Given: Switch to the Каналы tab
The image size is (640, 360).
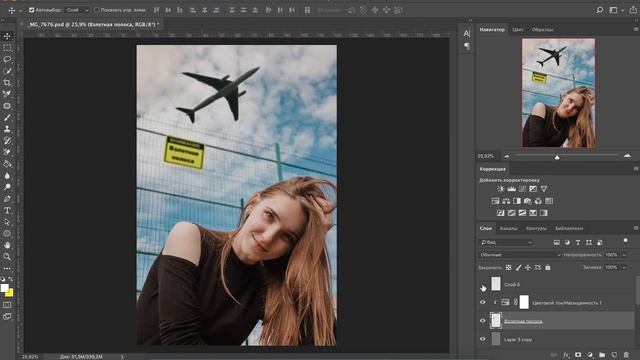Looking at the screenshot, I should 509,228.
